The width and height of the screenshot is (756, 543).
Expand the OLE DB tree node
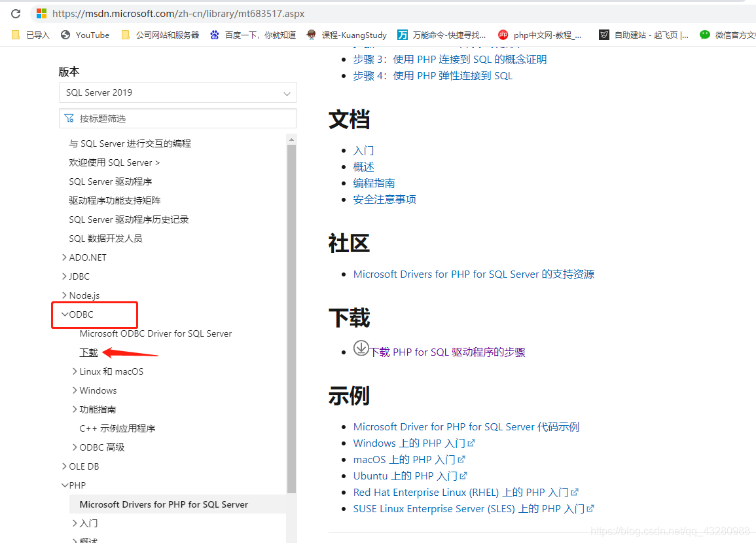[x=64, y=466]
